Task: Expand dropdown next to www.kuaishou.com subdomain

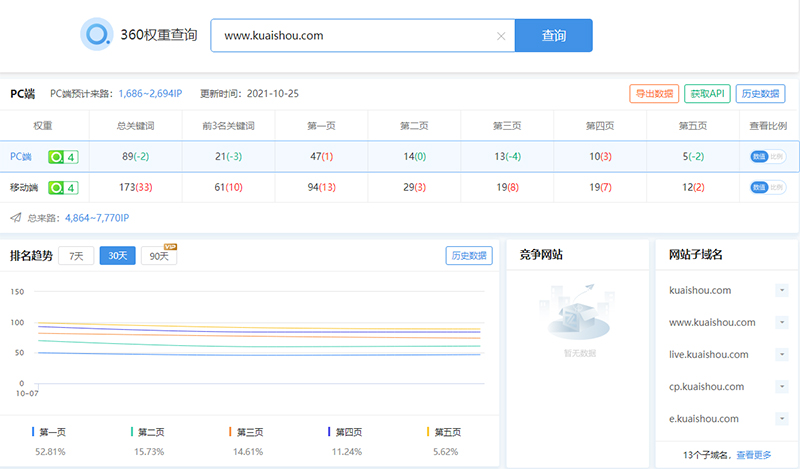Action: coord(782,323)
